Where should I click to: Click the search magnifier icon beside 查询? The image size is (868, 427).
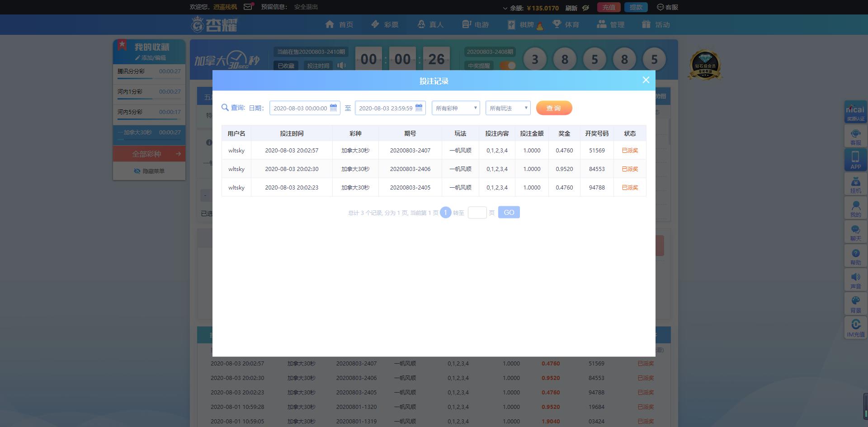[x=225, y=108]
